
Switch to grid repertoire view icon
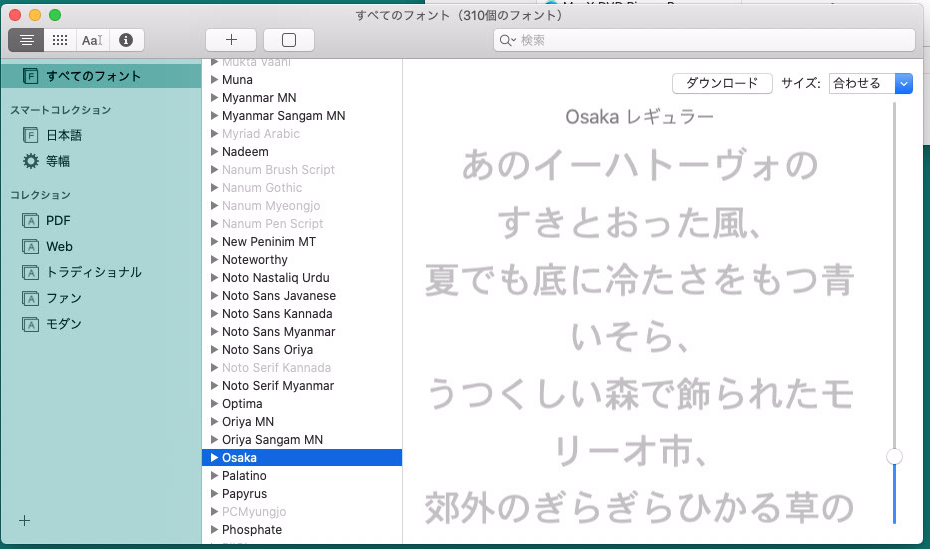coord(59,40)
